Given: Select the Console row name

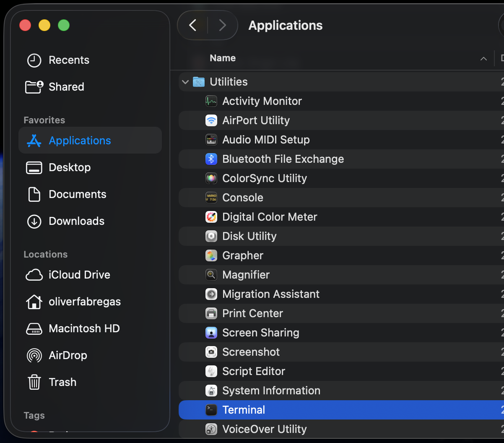Looking at the screenshot, I should (243, 198).
